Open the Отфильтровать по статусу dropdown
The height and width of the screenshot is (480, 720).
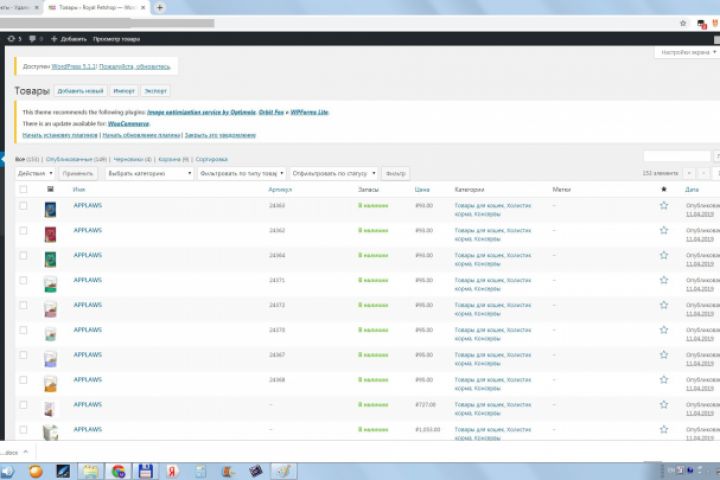(x=334, y=173)
